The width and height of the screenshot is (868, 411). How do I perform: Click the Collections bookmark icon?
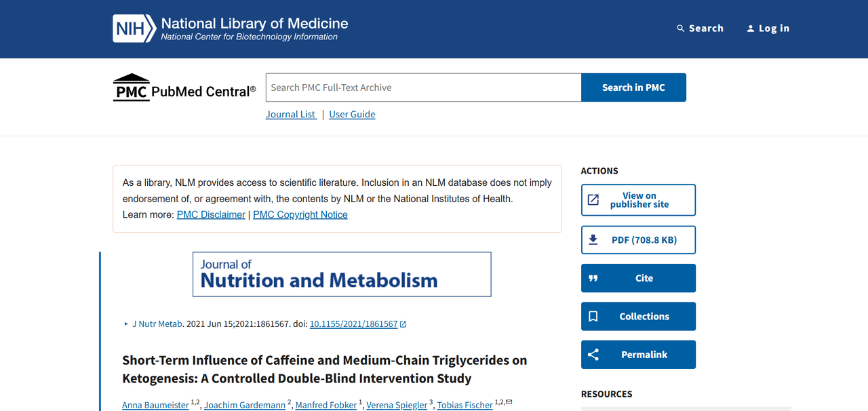(593, 317)
